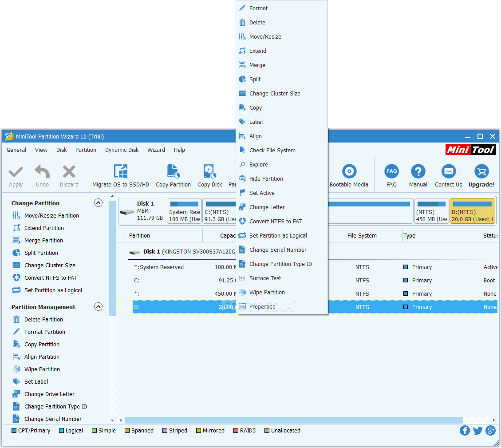Collapse the Change Partition section
Screen dimensions: 501x448
pyautogui.click(x=98, y=203)
